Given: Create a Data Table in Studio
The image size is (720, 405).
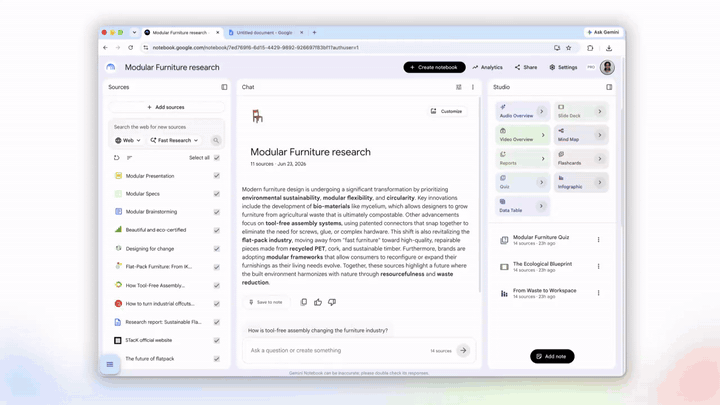Looking at the screenshot, I should 523,206.
